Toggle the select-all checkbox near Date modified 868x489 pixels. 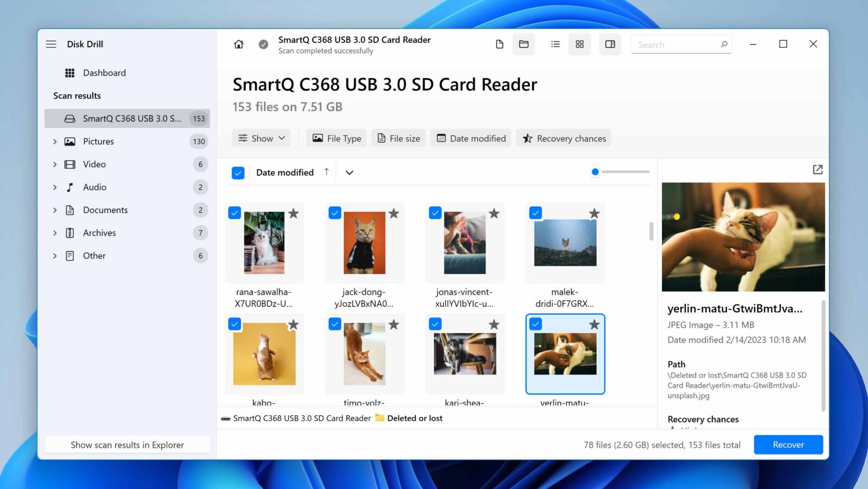[x=238, y=172]
